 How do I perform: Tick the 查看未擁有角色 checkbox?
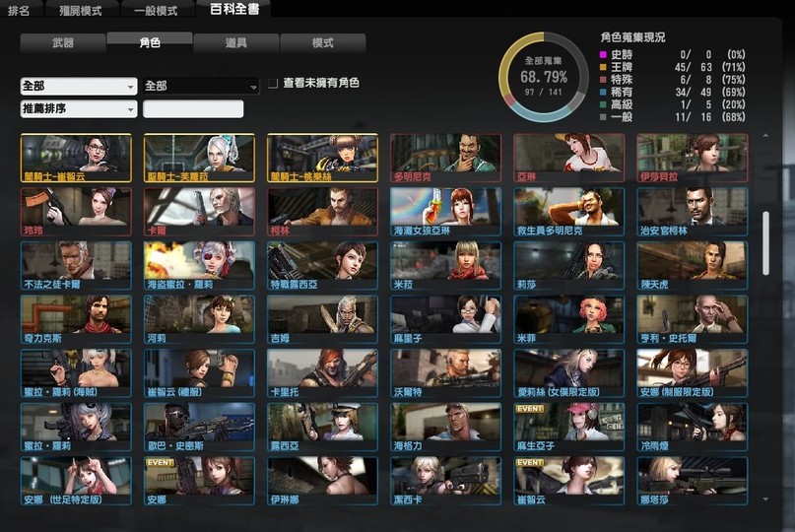(273, 83)
